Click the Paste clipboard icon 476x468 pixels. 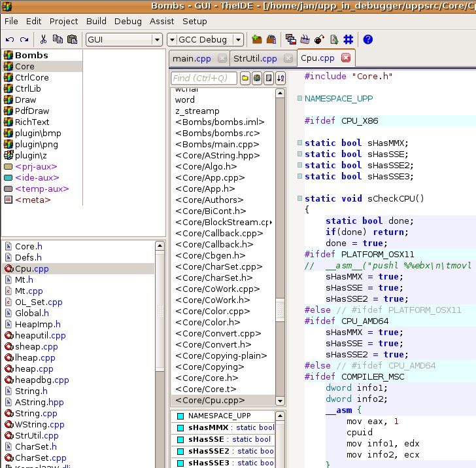[x=72, y=40]
